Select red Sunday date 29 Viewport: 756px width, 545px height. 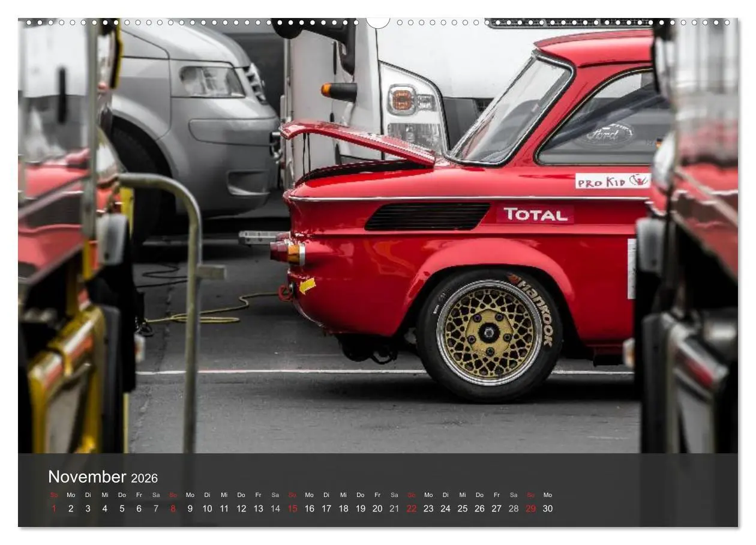(x=530, y=508)
